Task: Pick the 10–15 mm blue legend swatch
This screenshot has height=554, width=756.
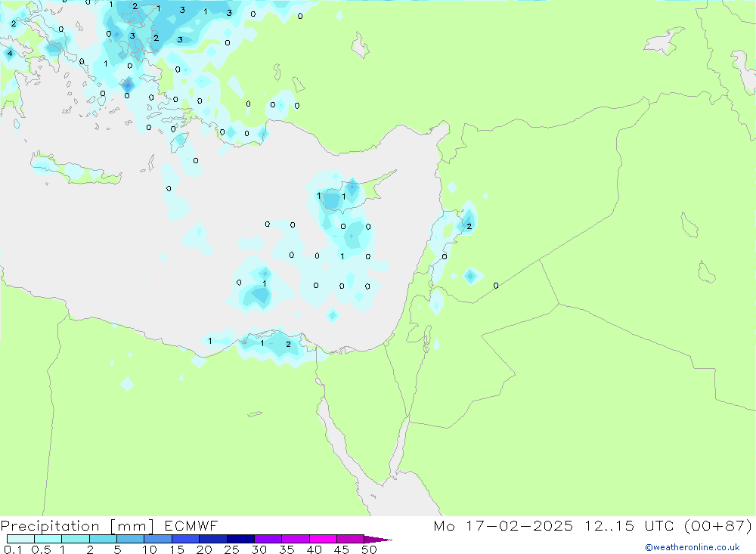Action: (x=158, y=539)
